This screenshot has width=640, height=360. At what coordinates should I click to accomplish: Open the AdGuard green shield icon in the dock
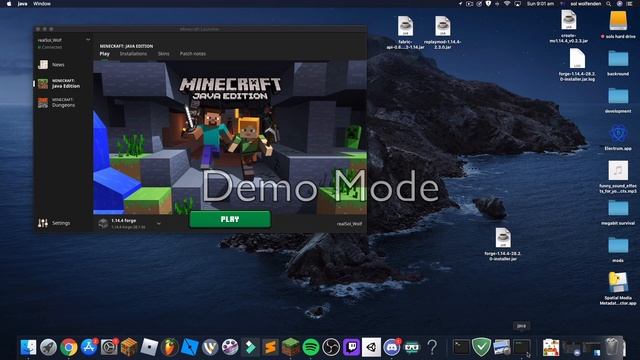click(x=481, y=347)
